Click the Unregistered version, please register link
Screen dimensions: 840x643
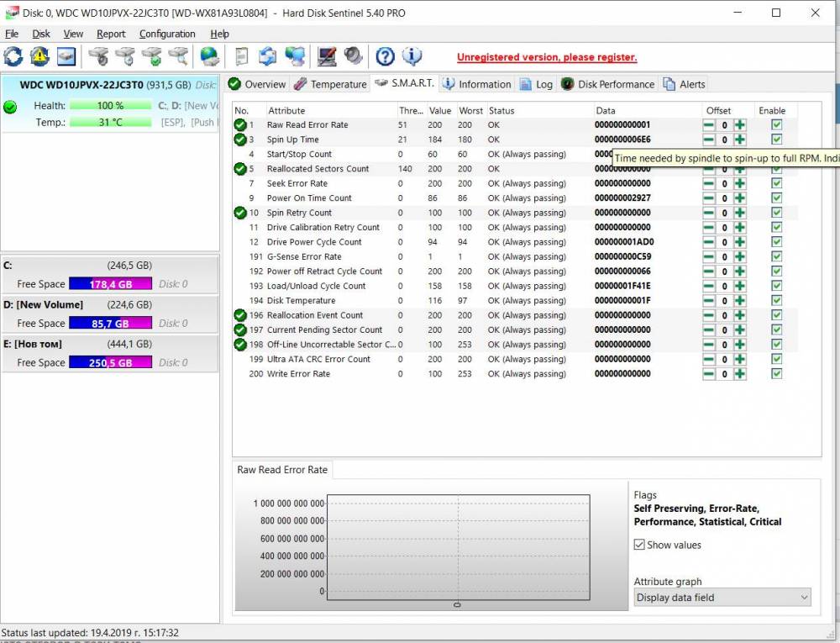[x=547, y=57]
